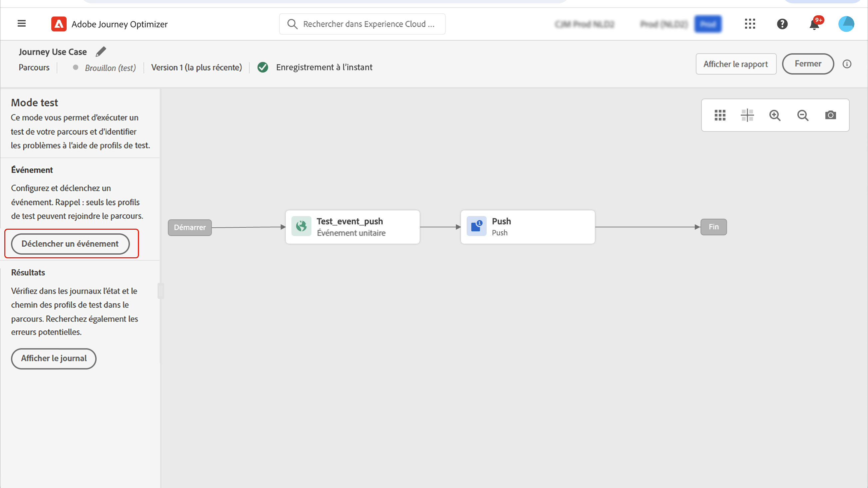Open the notifications bell

[x=814, y=25]
